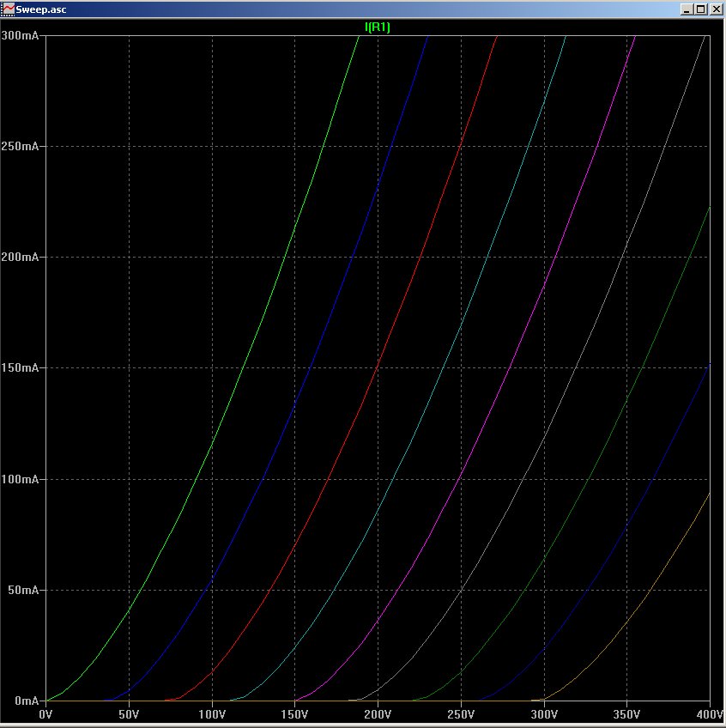Screen dimensions: 726x728
Task: Click the 350V axis tick label
Action: pos(626,714)
